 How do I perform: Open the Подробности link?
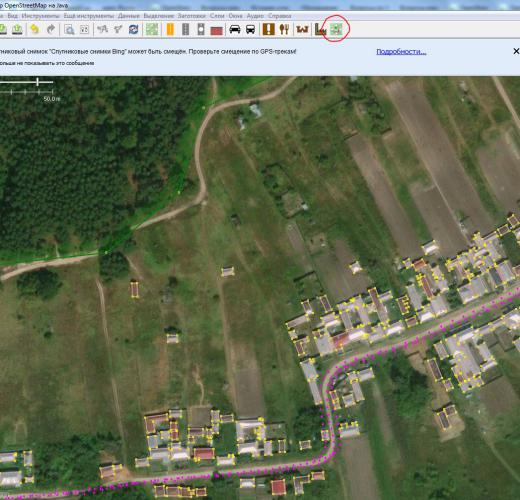pos(401,52)
